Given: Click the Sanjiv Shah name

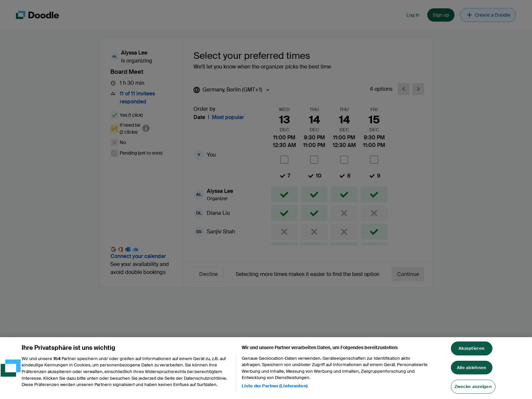Looking at the screenshot, I should (x=221, y=232).
